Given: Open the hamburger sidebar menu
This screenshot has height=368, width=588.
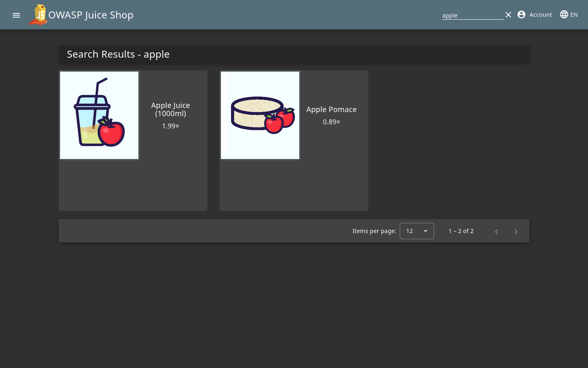Looking at the screenshot, I should (16, 15).
